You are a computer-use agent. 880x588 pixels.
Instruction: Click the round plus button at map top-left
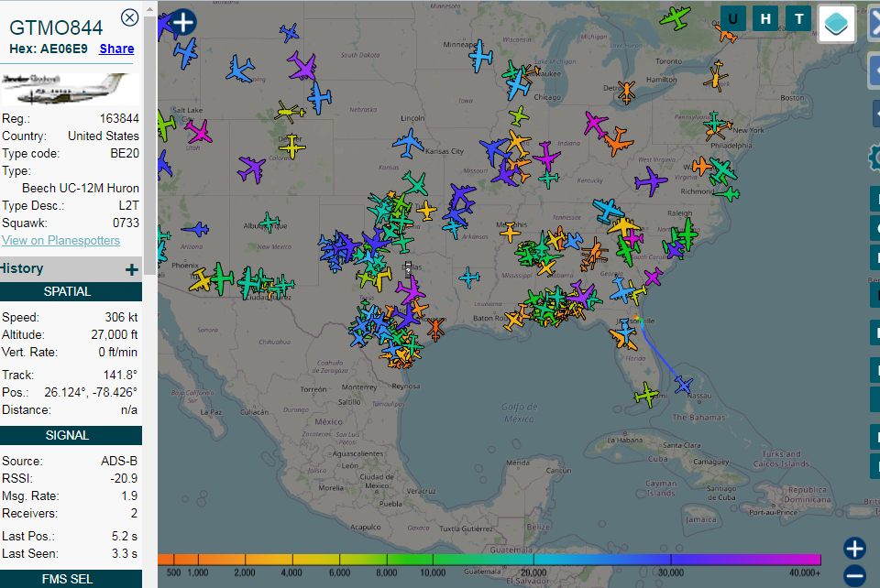(183, 22)
